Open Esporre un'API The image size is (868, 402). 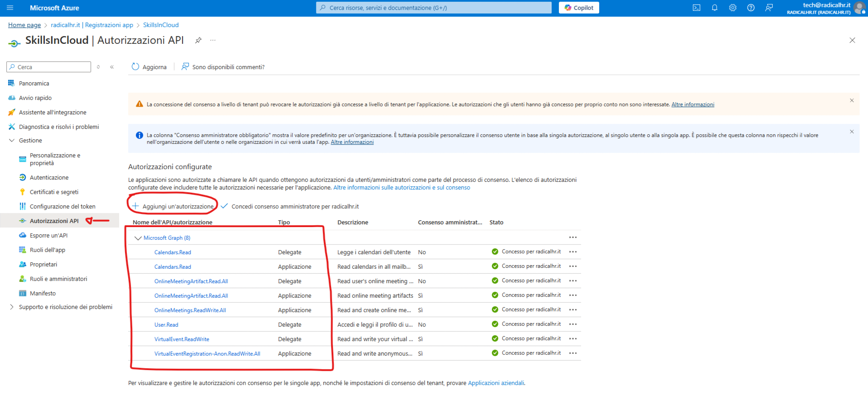pos(49,235)
